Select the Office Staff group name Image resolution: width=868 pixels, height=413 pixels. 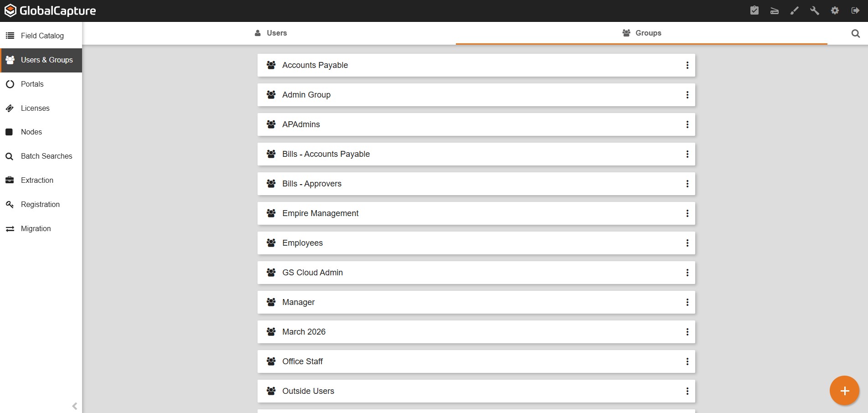pos(302,361)
